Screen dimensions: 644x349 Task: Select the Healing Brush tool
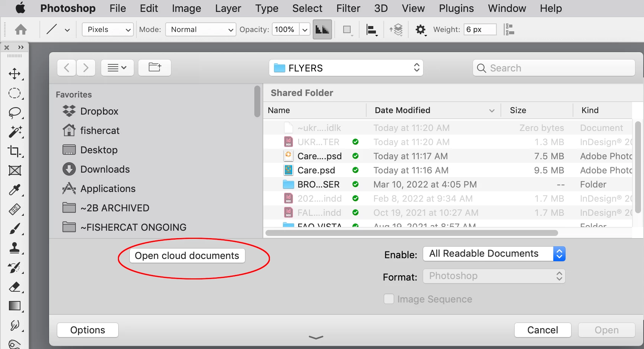click(x=15, y=209)
